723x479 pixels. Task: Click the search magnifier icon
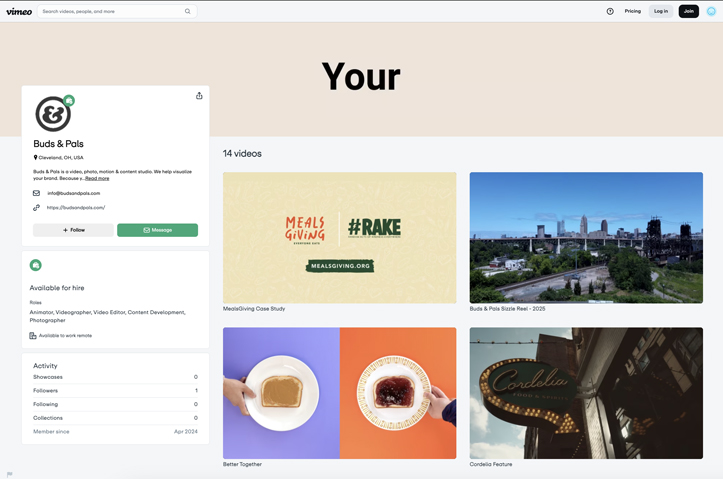pos(188,12)
